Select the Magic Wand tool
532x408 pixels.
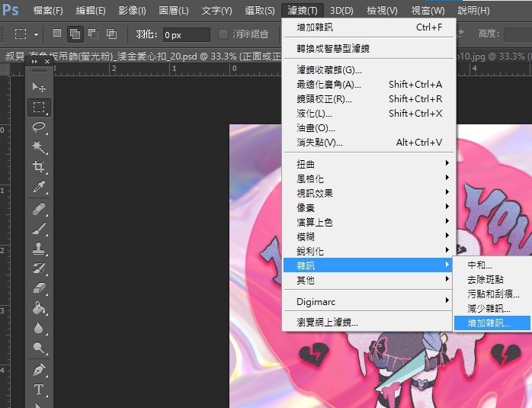[39, 146]
